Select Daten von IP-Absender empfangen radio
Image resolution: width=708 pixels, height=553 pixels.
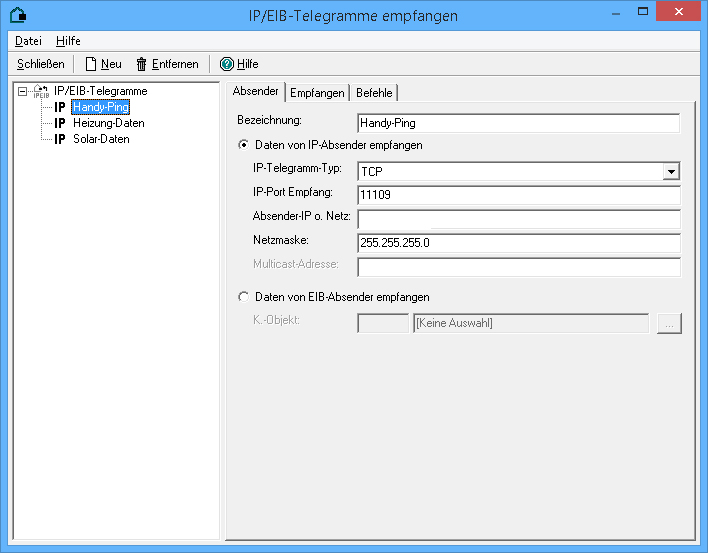tap(243, 145)
